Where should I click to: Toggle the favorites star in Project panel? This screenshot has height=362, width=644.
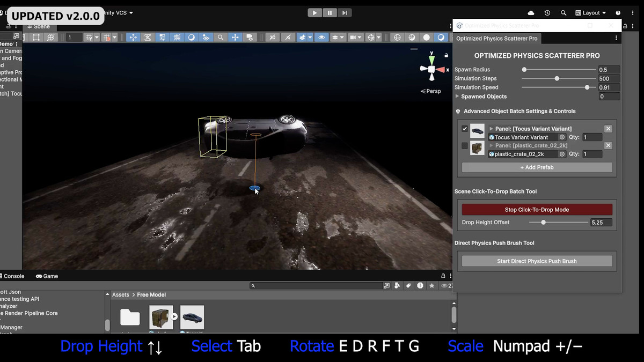point(432,286)
